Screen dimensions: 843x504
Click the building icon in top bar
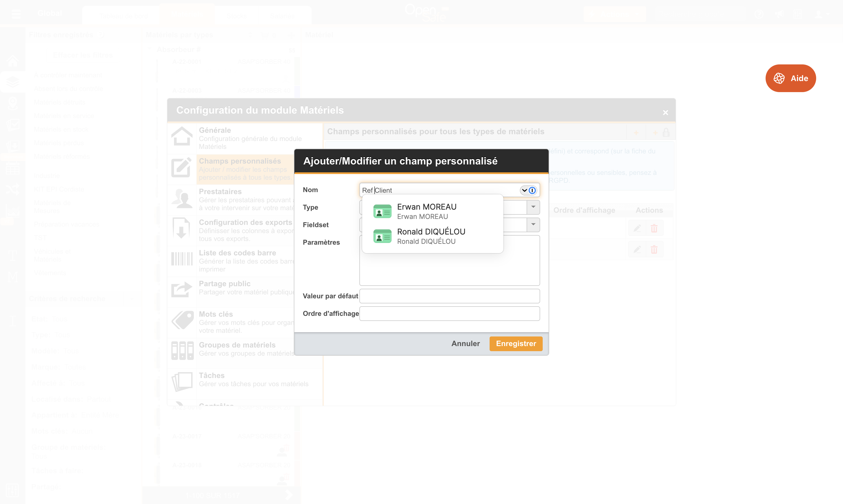(x=798, y=14)
